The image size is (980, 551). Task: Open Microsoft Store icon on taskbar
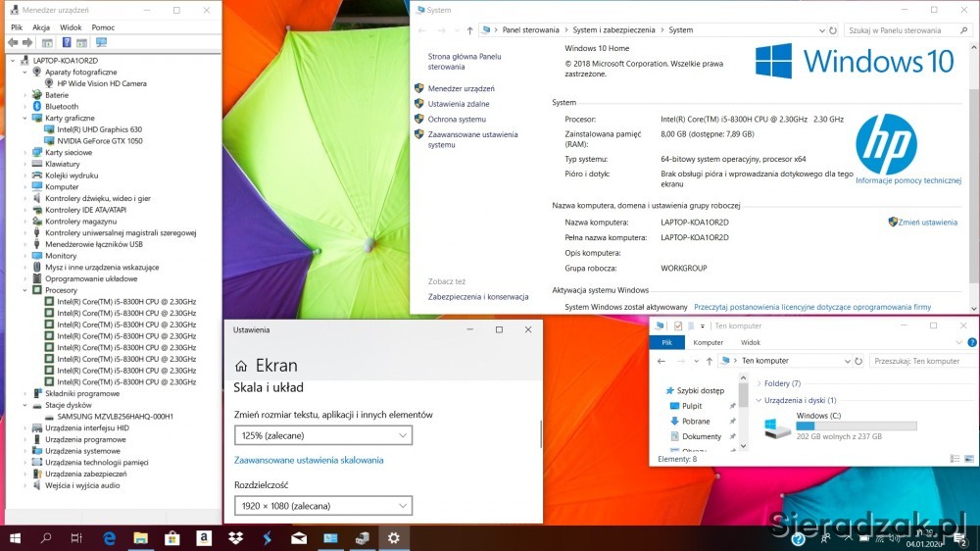click(171, 538)
